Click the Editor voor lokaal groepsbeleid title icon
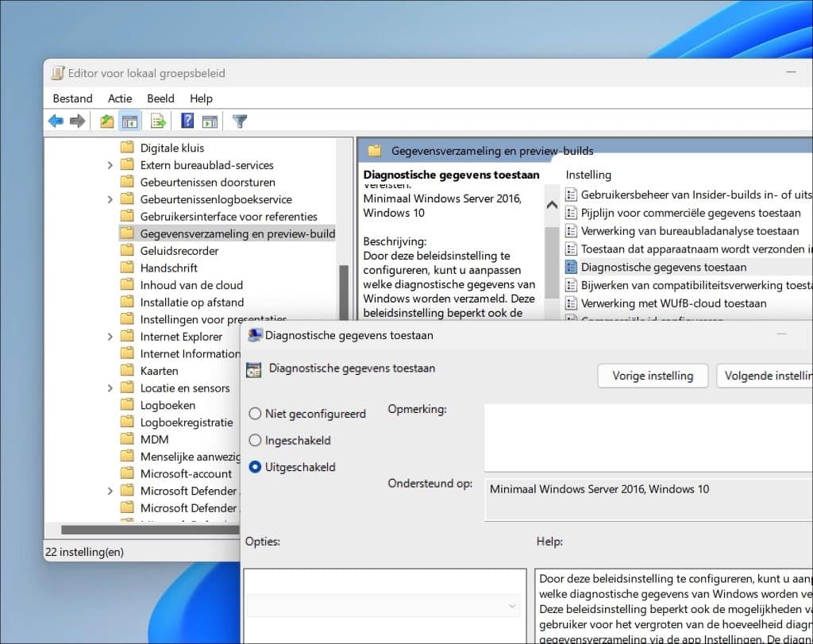Image resolution: width=813 pixels, height=644 pixels. (x=58, y=73)
